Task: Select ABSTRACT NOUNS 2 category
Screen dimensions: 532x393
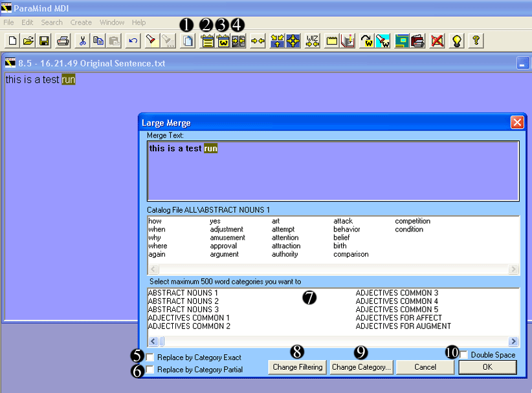Action: click(183, 301)
